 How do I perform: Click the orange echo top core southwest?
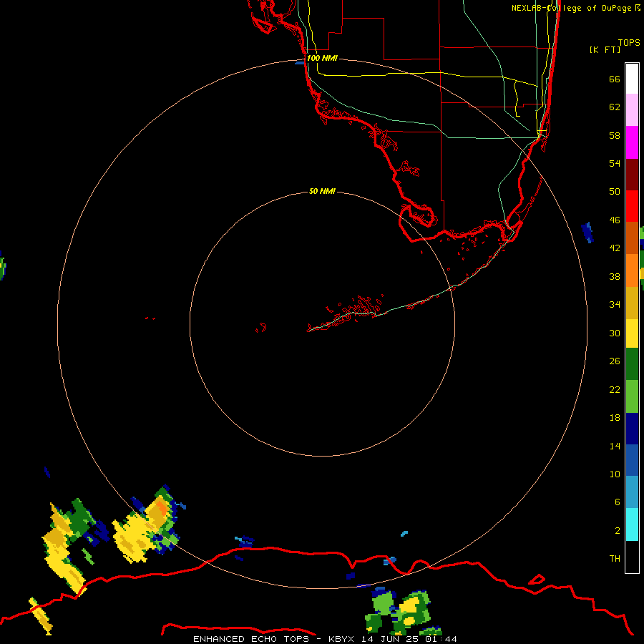163,509
